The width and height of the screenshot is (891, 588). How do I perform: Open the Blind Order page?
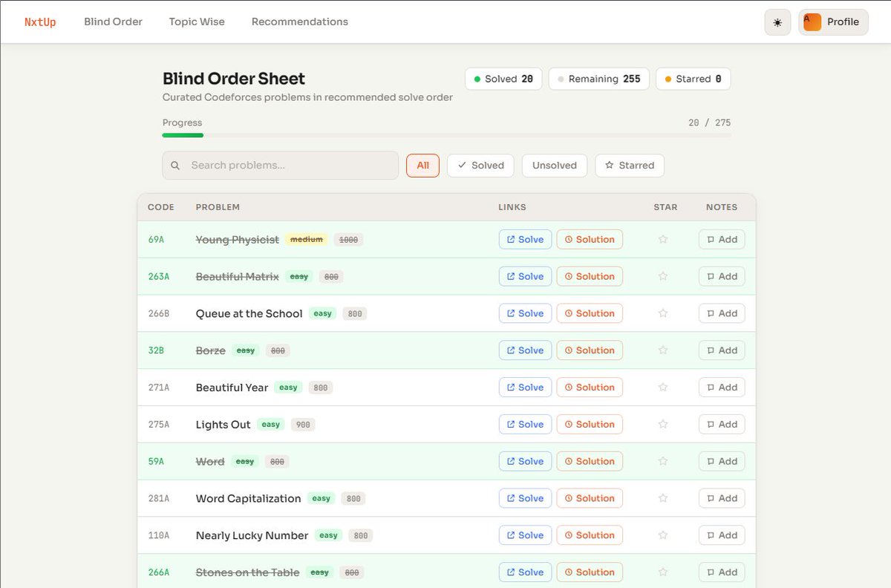click(113, 22)
